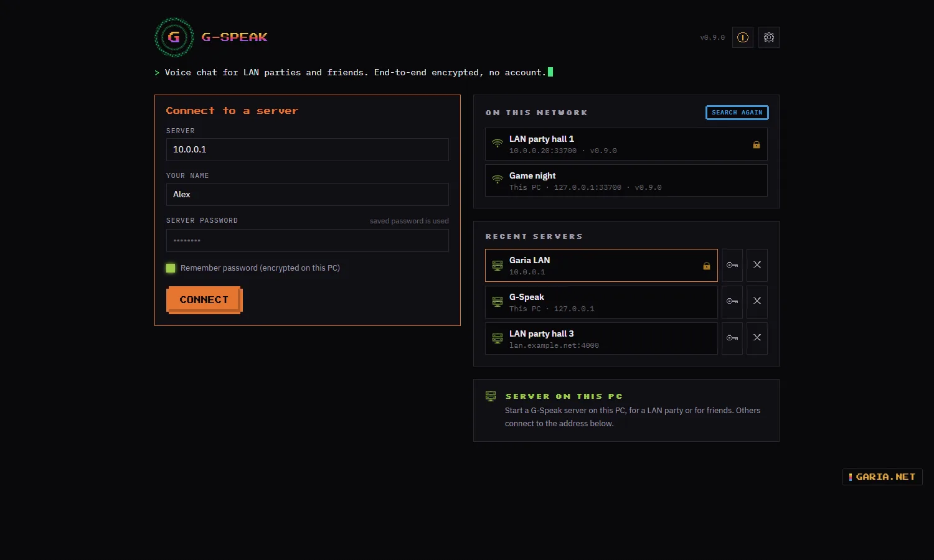Remove G-Speak from recent servers
The image size is (934, 560).
757,302
